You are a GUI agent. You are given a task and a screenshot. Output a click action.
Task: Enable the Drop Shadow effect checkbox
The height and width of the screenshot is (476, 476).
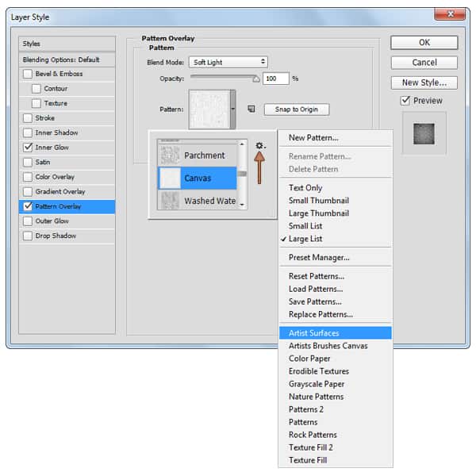(x=29, y=236)
